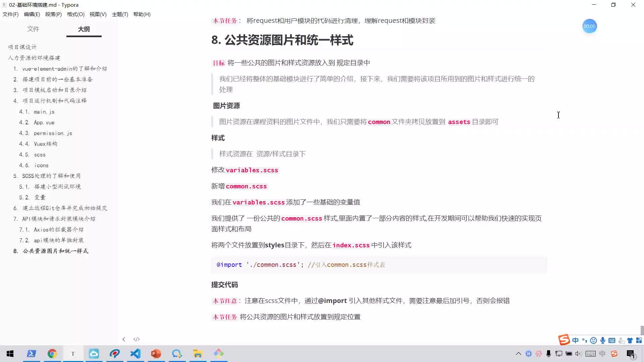
Task: Open 帮助(H) menu
Action: 142,14
